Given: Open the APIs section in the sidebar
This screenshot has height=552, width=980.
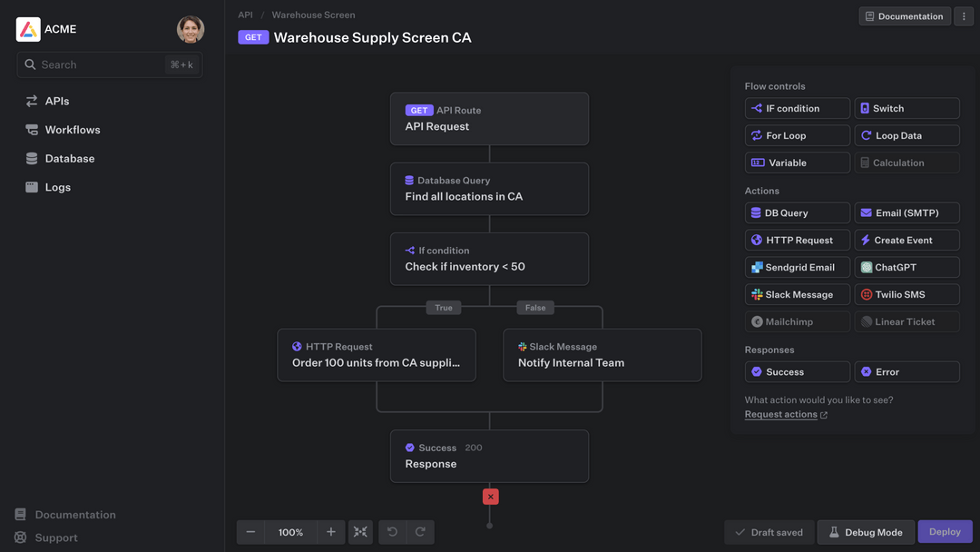Looking at the screenshot, I should (55, 100).
